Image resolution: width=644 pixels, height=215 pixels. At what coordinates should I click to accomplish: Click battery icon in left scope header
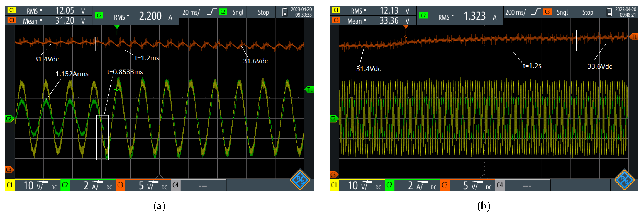pyautogui.click(x=285, y=12)
